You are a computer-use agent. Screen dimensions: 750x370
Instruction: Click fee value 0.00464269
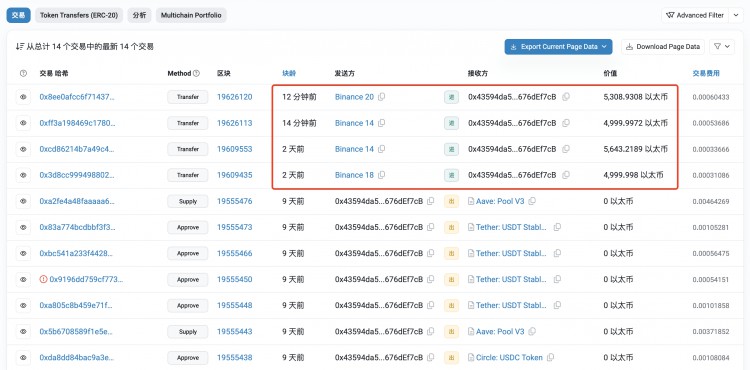click(711, 201)
